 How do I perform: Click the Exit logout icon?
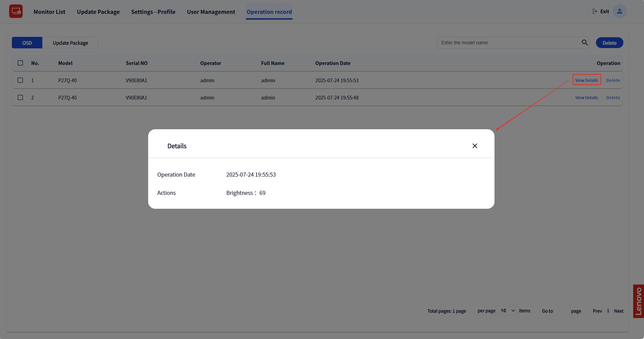tap(595, 12)
